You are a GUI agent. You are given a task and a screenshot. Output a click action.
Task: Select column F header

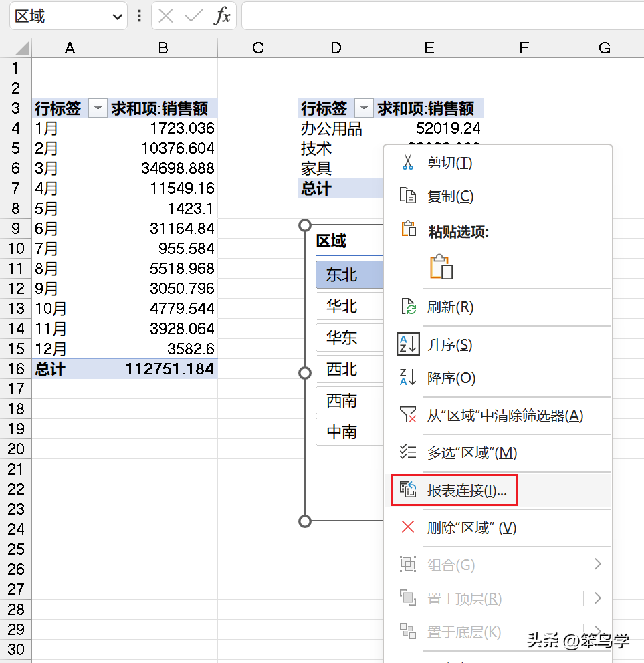(x=524, y=48)
